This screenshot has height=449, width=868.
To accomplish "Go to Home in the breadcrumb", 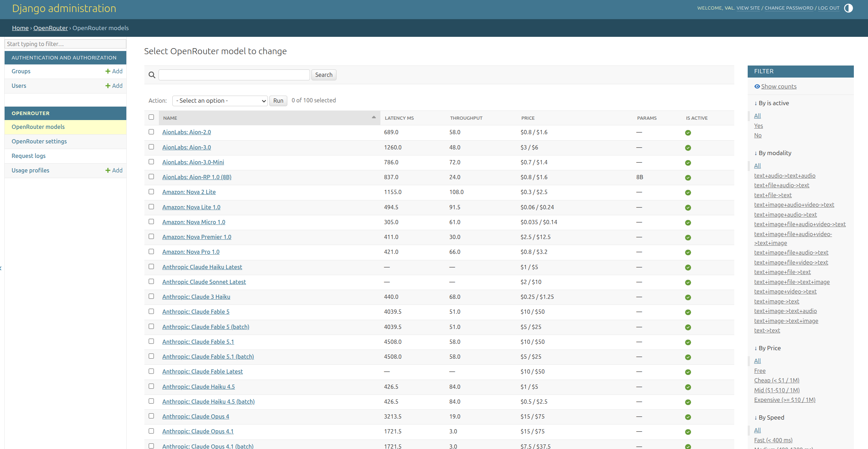I will [20, 28].
